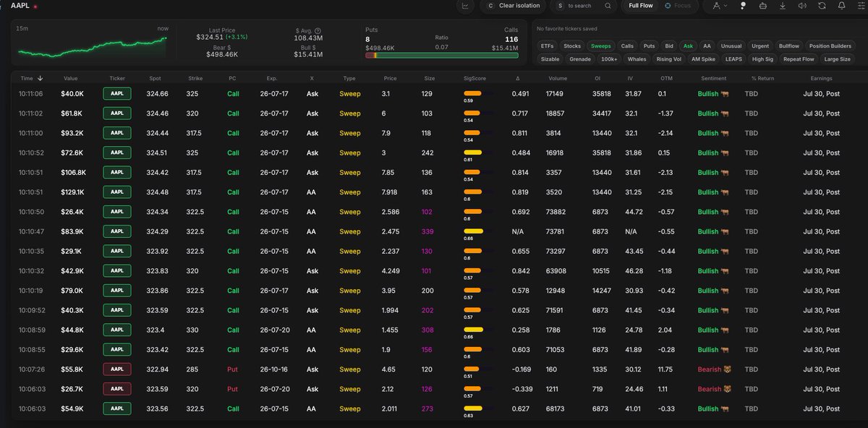The height and width of the screenshot is (428, 868).
Task: Click red AAPL badge in 10:07:26 row
Action: 117,369
